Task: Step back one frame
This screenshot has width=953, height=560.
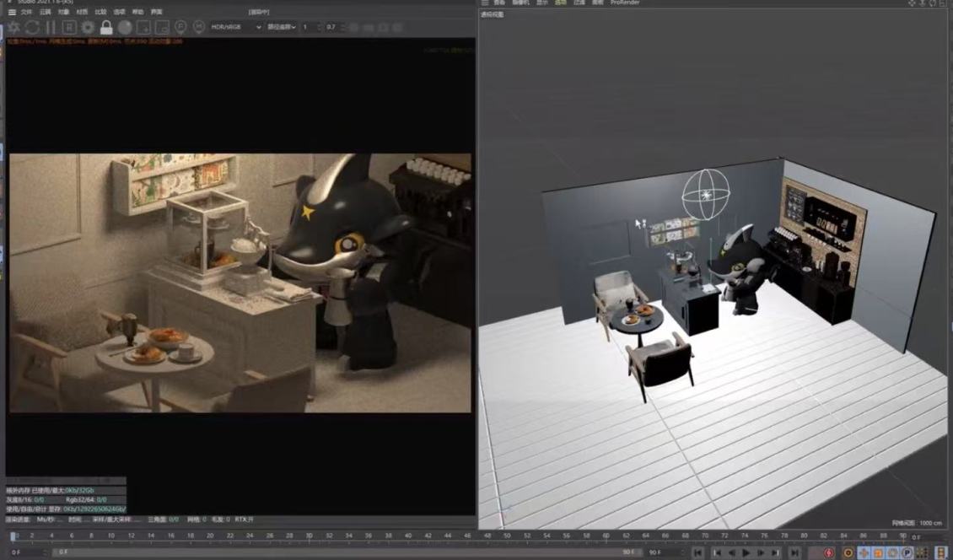Action: pyautogui.click(x=731, y=552)
